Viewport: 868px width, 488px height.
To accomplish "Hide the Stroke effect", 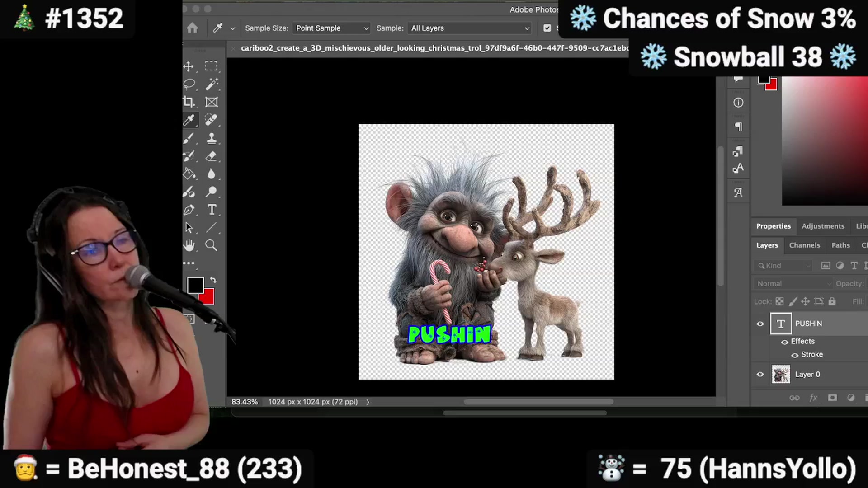I will point(795,355).
